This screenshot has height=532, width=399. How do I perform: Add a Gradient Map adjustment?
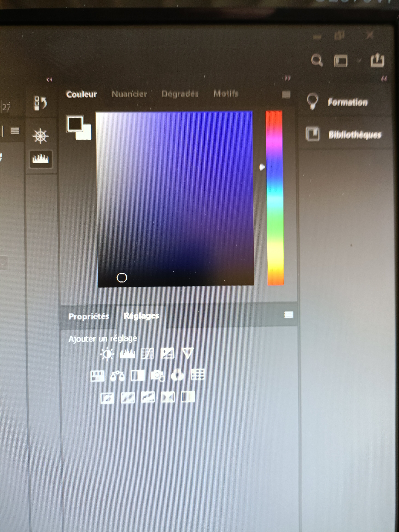click(x=188, y=397)
